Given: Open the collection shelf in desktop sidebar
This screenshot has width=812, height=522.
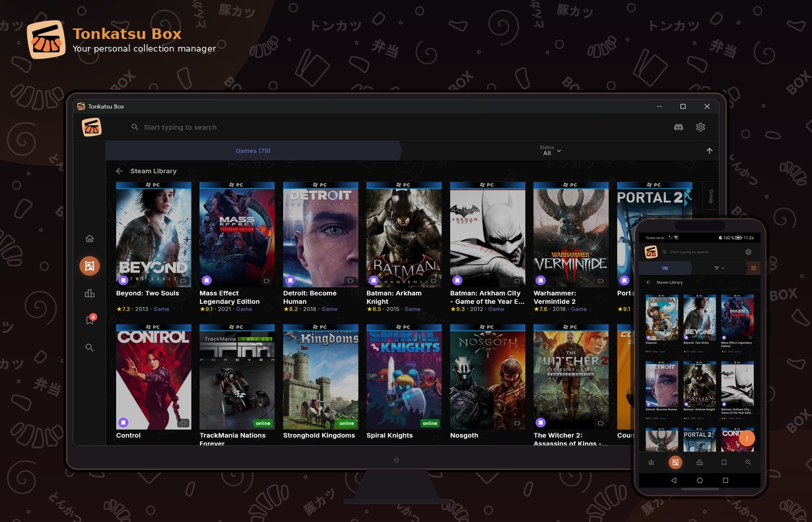Looking at the screenshot, I should (89, 266).
